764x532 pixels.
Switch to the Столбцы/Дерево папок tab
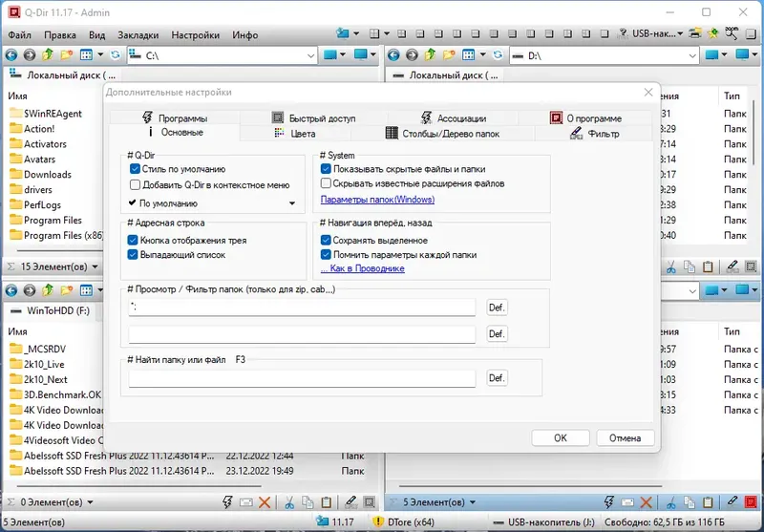442,134
